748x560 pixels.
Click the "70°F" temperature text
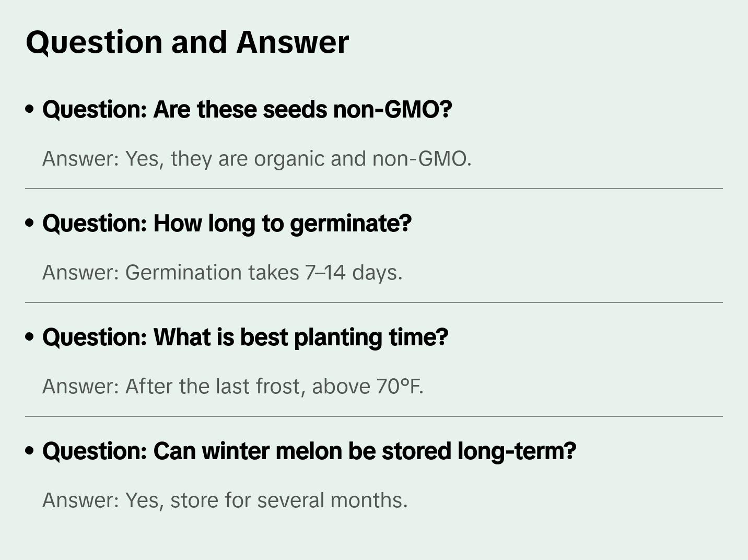click(399, 387)
